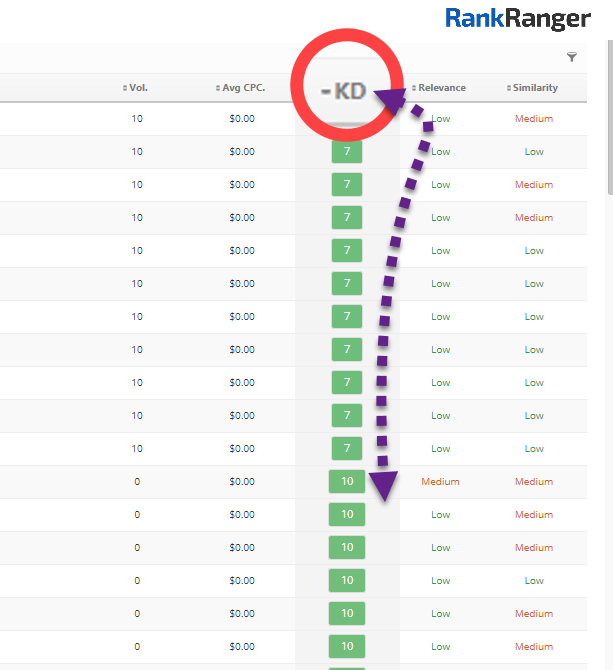
Task: Click sort arrows beside Similarity header
Action: pyautogui.click(x=509, y=88)
